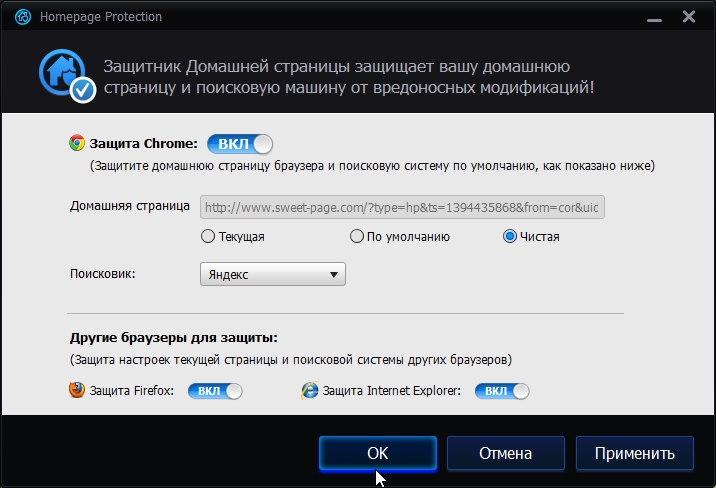
Task: Click the Firefox browser icon
Action: (77, 390)
